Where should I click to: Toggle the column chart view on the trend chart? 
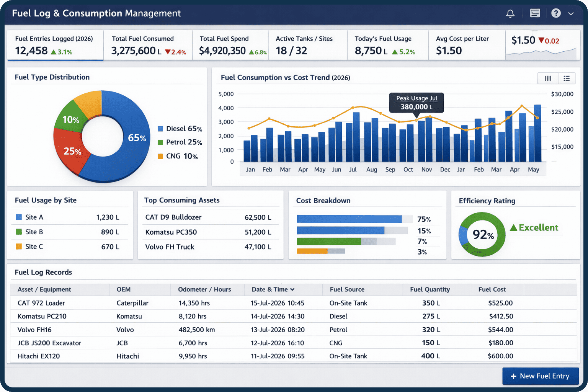547,78
